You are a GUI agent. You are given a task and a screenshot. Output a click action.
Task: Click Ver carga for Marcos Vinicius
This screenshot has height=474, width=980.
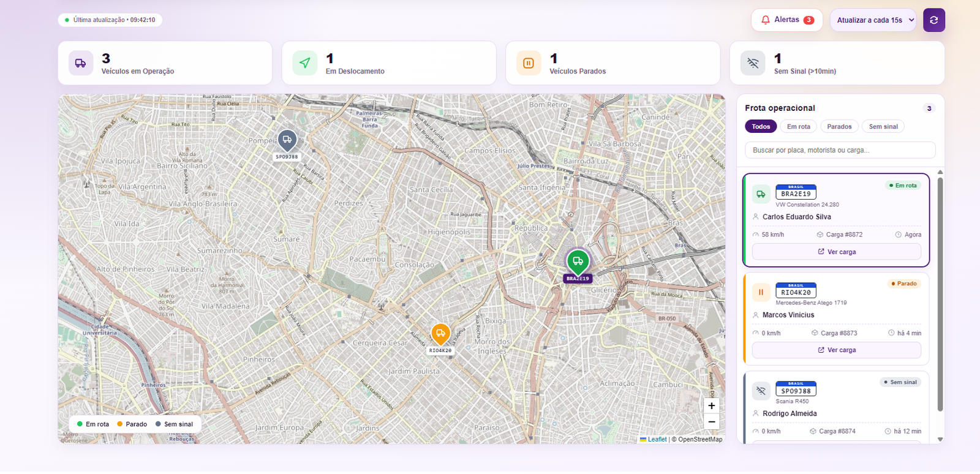[837, 350]
